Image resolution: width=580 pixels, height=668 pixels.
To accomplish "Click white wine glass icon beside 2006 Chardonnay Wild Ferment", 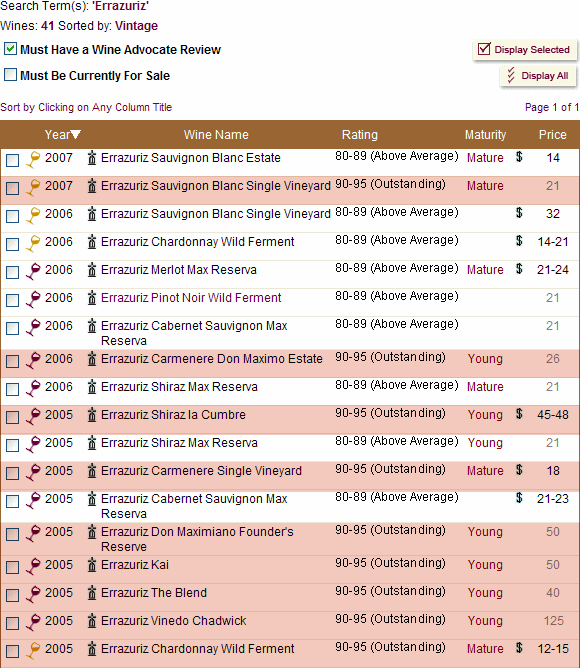I will click(x=33, y=243).
